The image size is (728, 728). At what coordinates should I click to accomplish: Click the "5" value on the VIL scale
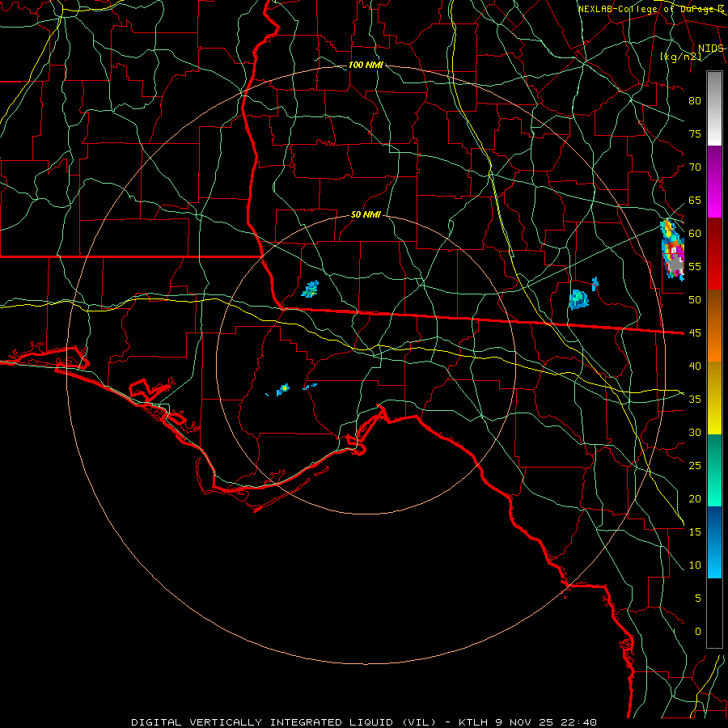coord(698,599)
